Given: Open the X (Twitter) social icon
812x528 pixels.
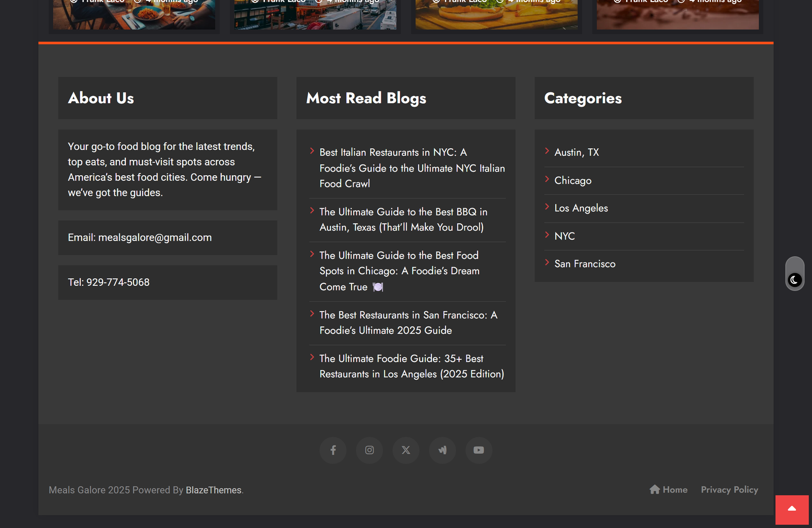Looking at the screenshot, I should point(406,450).
